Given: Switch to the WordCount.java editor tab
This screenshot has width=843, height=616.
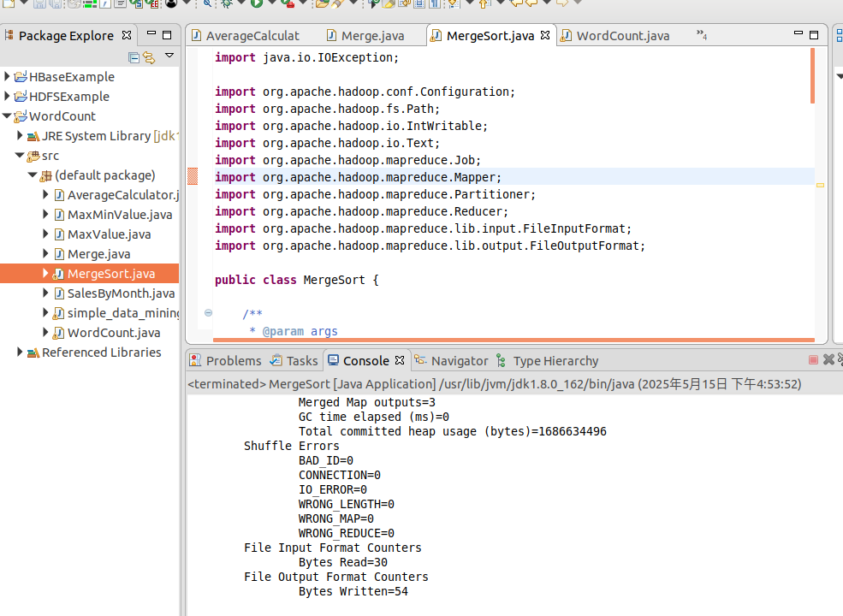Looking at the screenshot, I should [622, 36].
